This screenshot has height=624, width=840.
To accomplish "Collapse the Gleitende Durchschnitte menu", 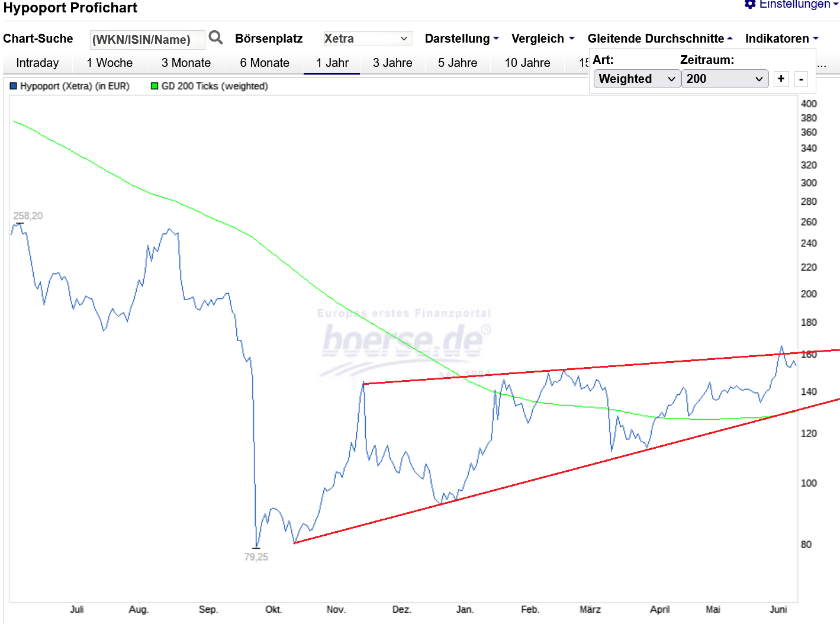I will 659,38.
